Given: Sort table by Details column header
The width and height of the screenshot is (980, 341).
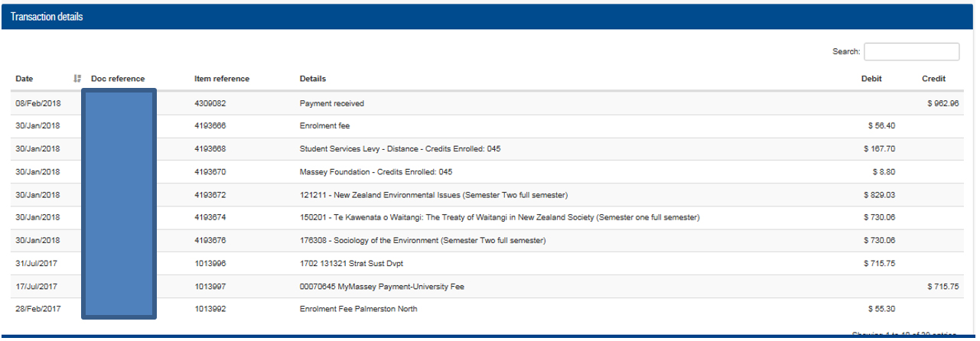Looking at the screenshot, I should point(313,79).
